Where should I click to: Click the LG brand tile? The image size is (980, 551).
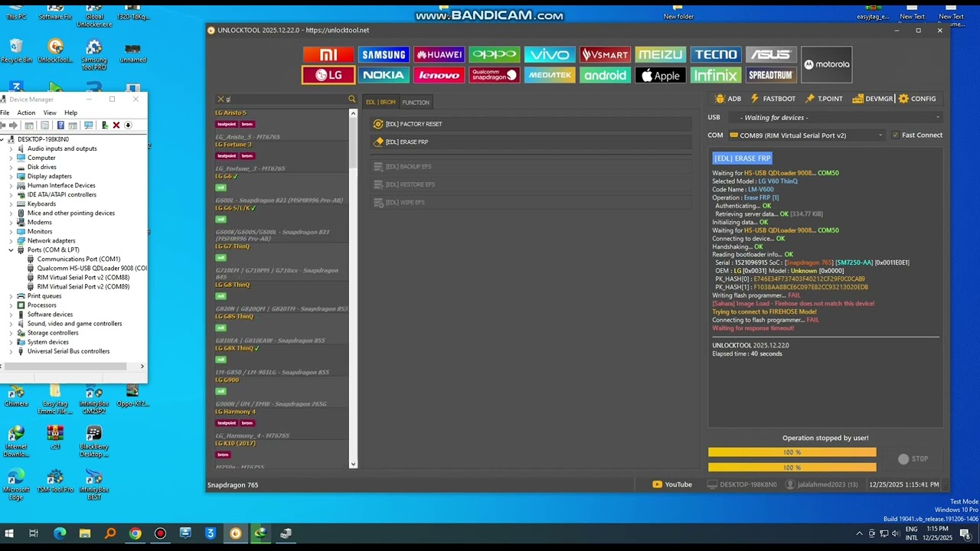pos(328,75)
